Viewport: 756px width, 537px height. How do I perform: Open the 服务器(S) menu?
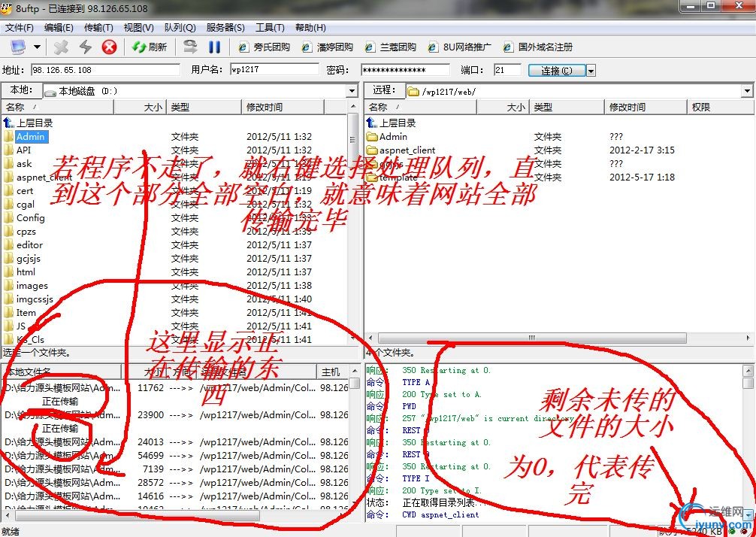pos(225,28)
